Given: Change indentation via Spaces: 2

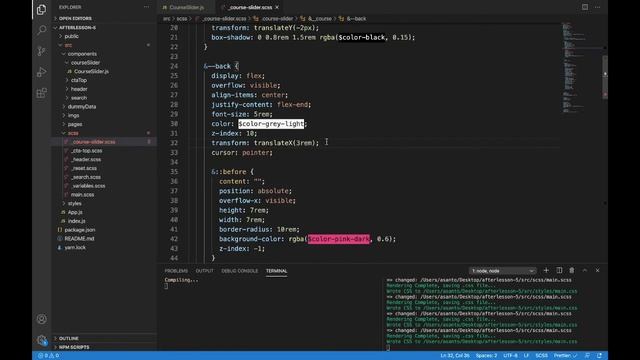Looking at the screenshot, I should pos(486,356).
